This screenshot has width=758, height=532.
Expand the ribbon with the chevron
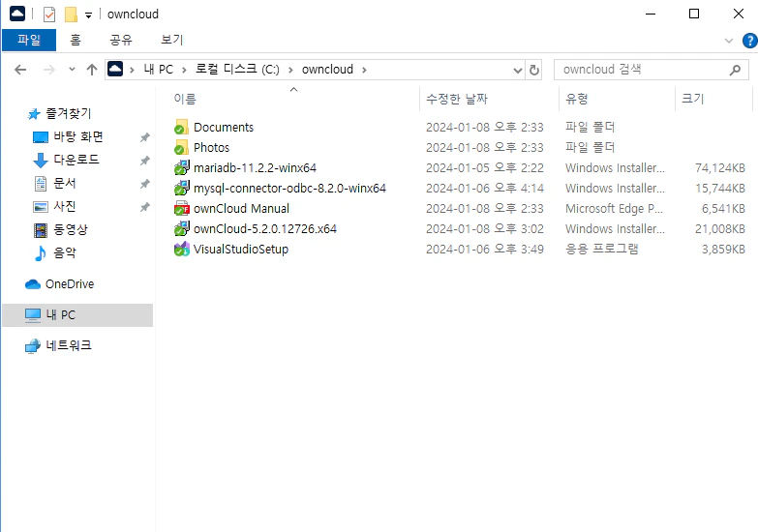pyautogui.click(x=729, y=41)
